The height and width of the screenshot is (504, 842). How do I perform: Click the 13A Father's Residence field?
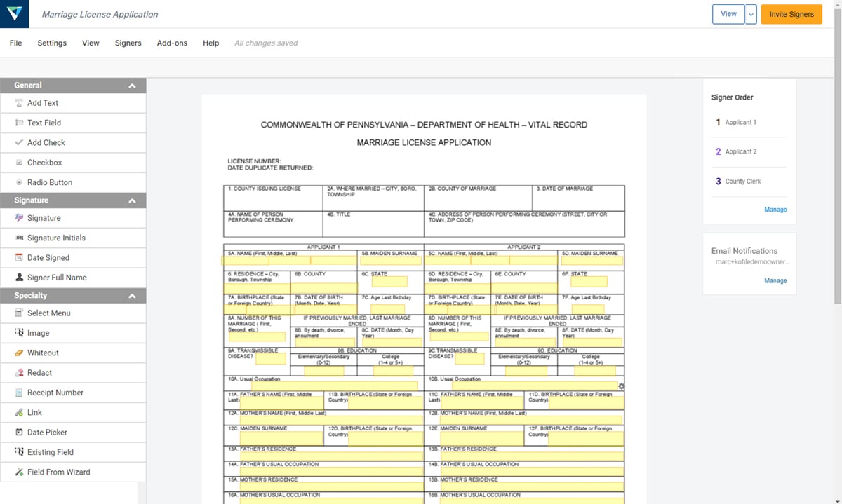(331, 456)
